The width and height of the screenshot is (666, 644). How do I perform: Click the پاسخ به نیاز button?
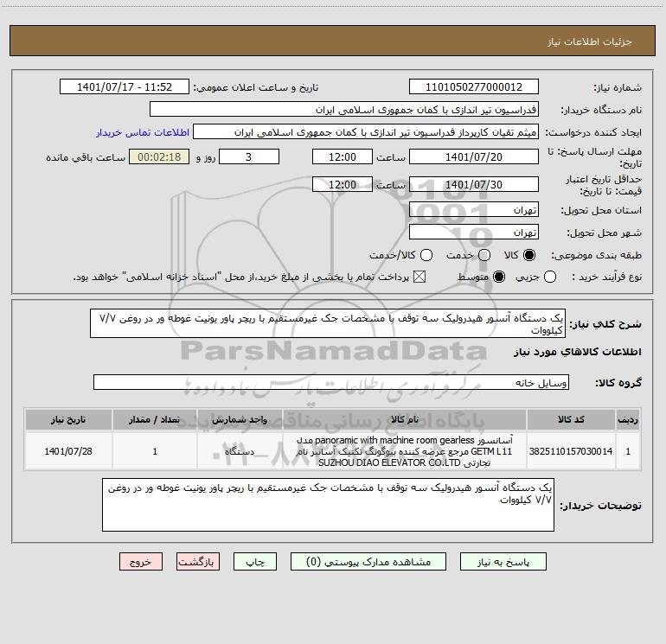[x=503, y=562]
